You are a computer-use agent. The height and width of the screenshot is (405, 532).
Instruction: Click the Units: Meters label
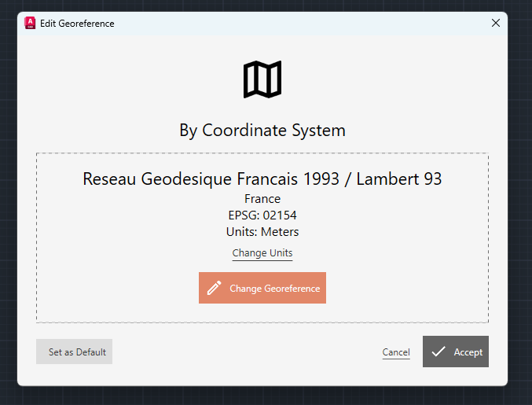coord(262,232)
